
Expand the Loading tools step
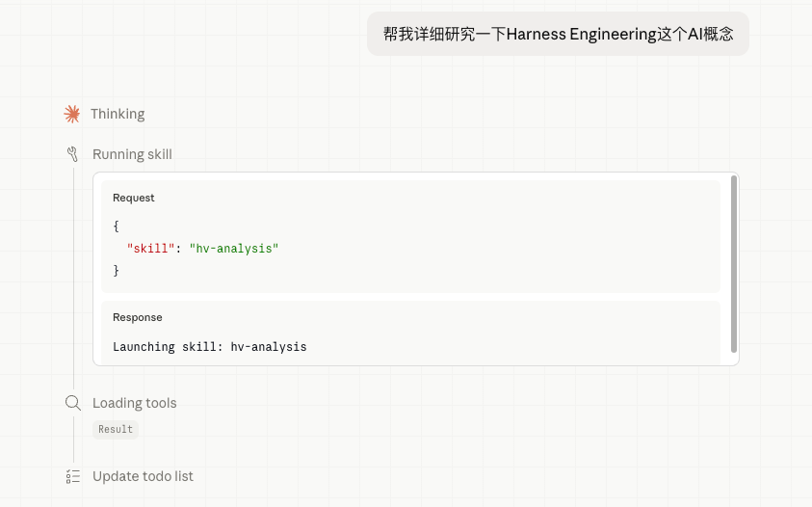(134, 403)
